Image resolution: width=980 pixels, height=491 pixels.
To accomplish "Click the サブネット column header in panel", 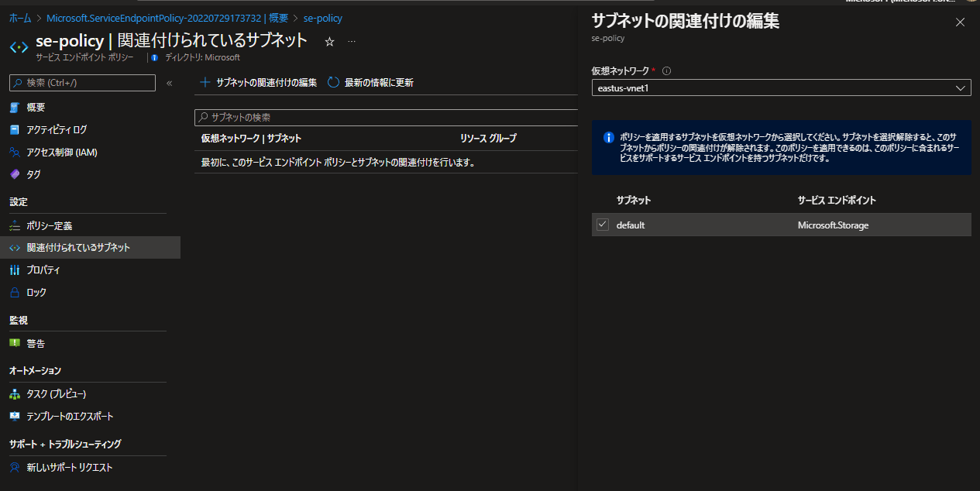I will point(634,201).
